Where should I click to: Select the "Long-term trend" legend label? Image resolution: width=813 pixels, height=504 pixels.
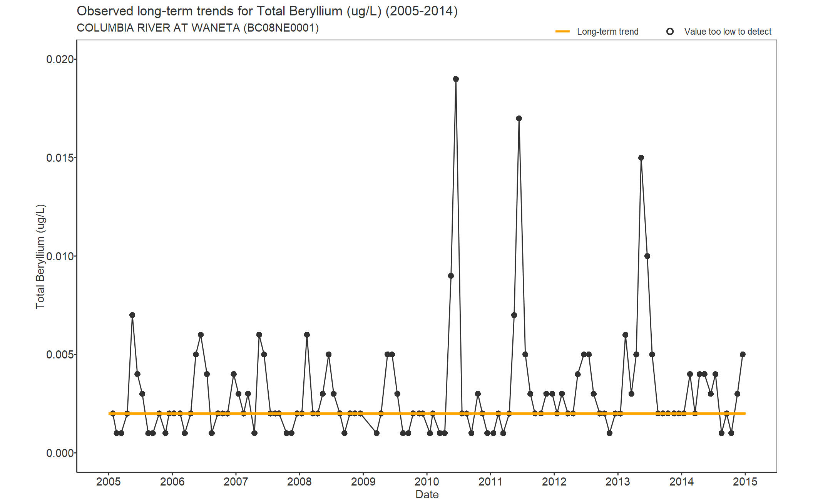click(x=607, y=32)
